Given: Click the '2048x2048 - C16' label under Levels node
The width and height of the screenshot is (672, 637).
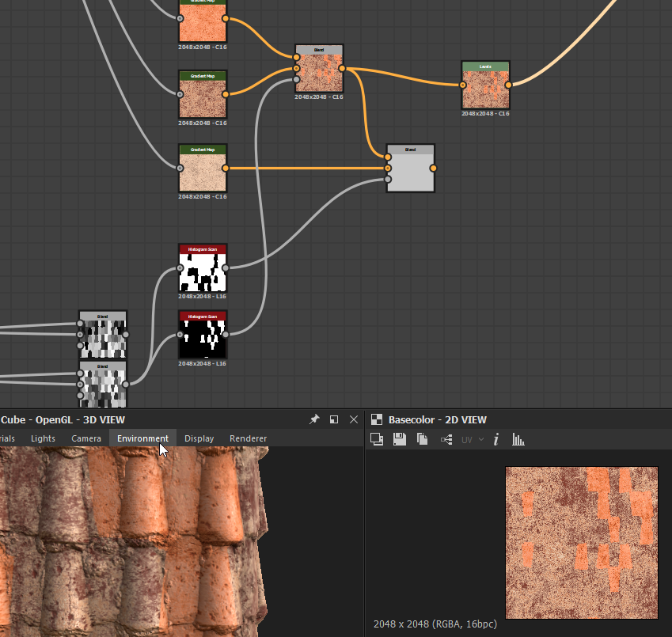Looking at the screenshot, I should tap(485, 113).
